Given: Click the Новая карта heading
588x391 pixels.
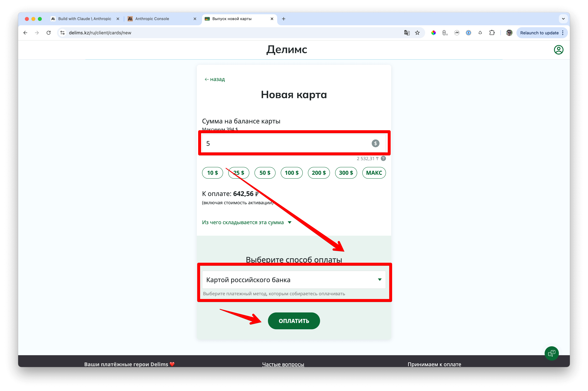Looking at the screenshot, I should [294, 95].
